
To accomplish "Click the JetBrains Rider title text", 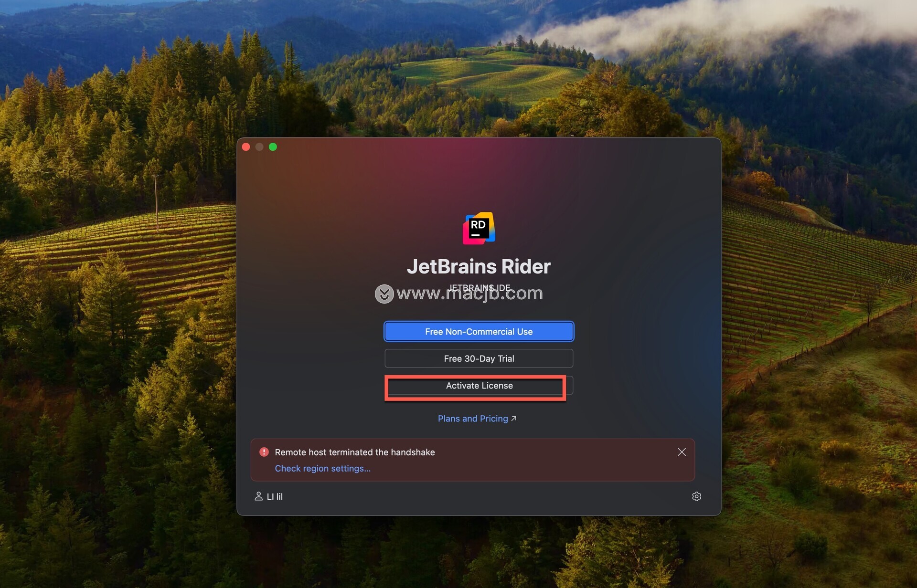I will coord(479,266).
